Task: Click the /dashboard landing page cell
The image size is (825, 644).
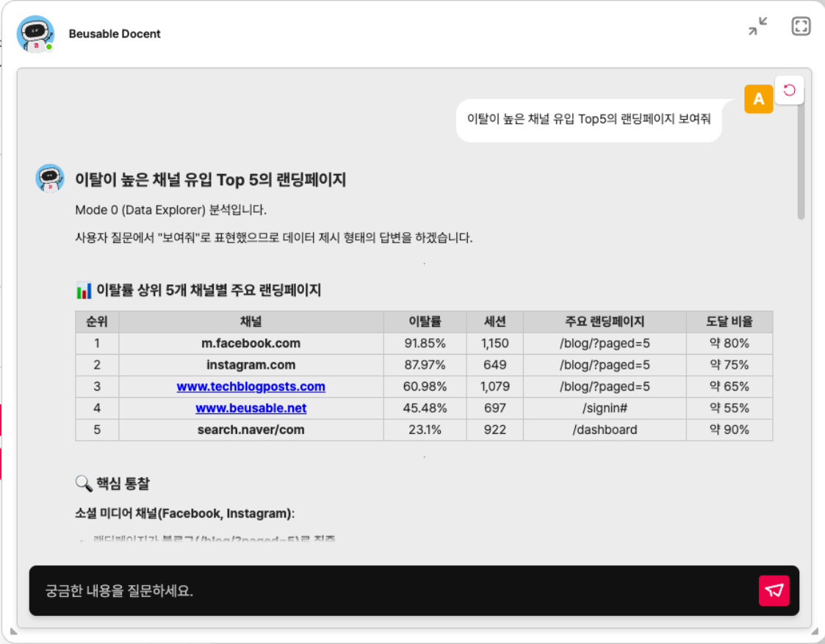Action: click(x=605, y=430)
